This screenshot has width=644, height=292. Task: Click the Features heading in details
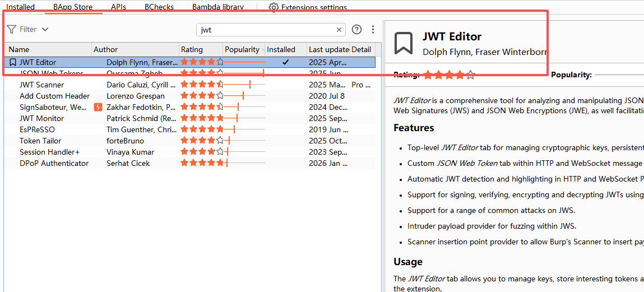[414, 127]
